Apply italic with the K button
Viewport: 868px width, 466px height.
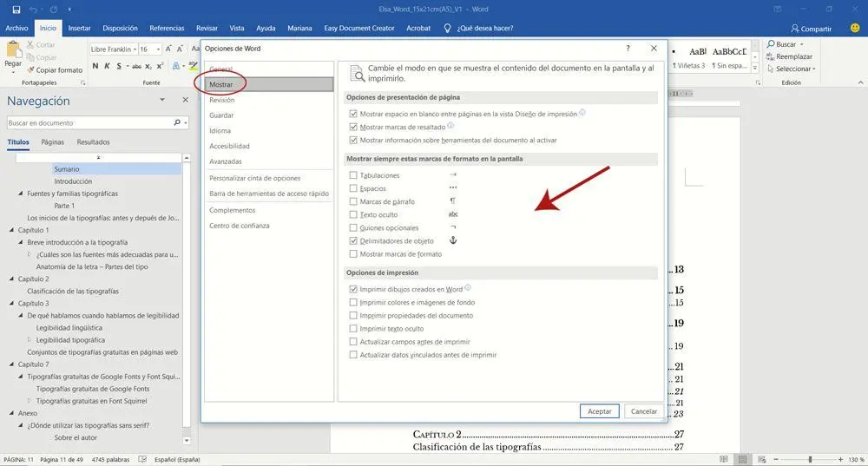click(x=108, y=66)
